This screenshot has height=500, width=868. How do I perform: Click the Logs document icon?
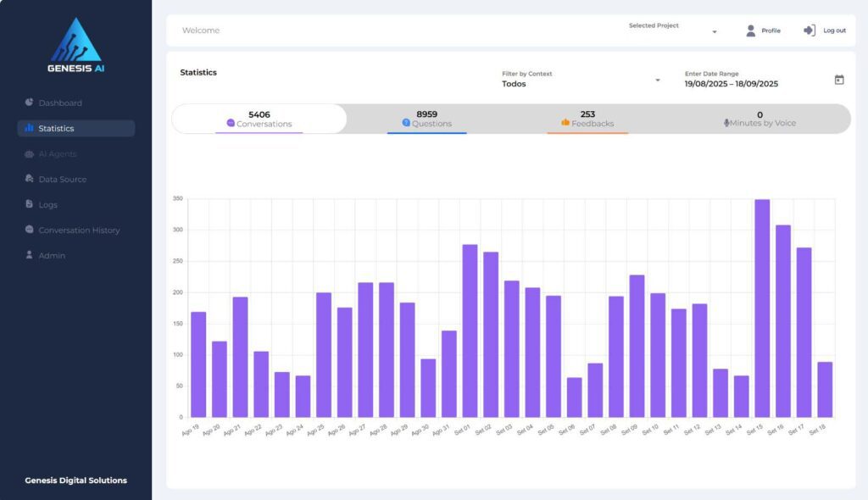pos(30,204)
